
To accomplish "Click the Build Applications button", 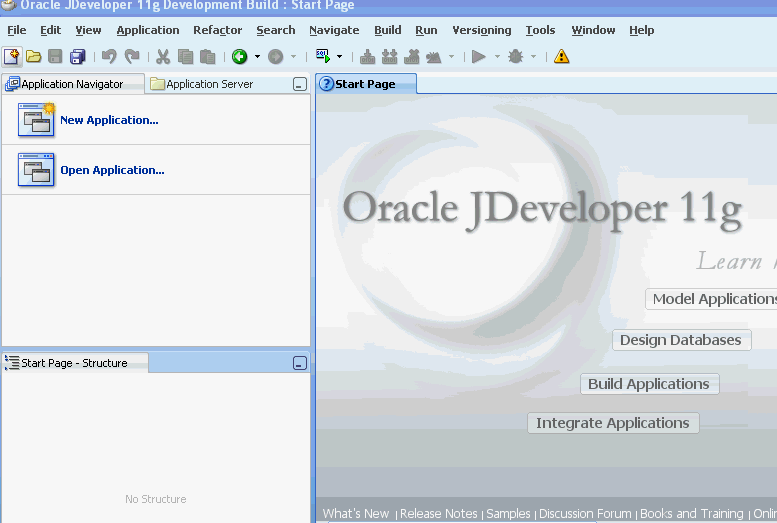I will coord(649,384).
